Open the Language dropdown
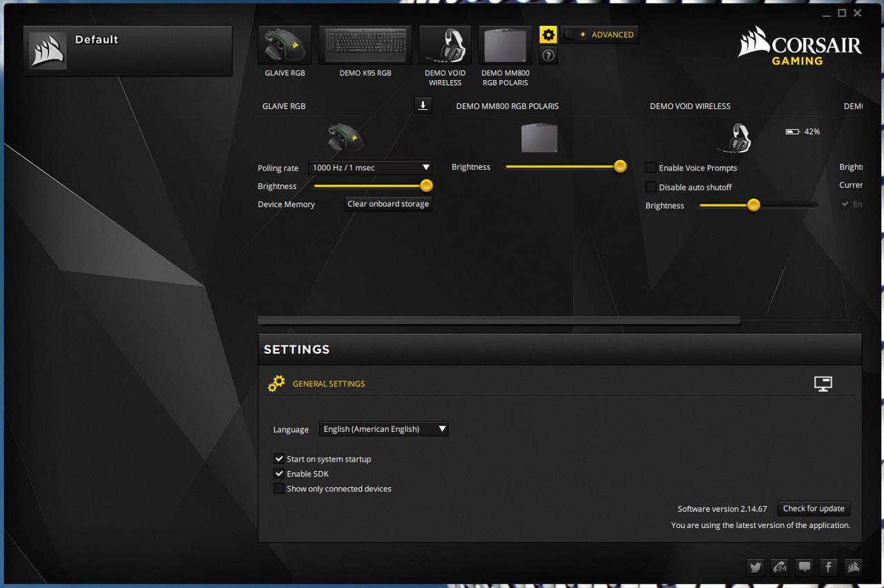 point(383,429)
